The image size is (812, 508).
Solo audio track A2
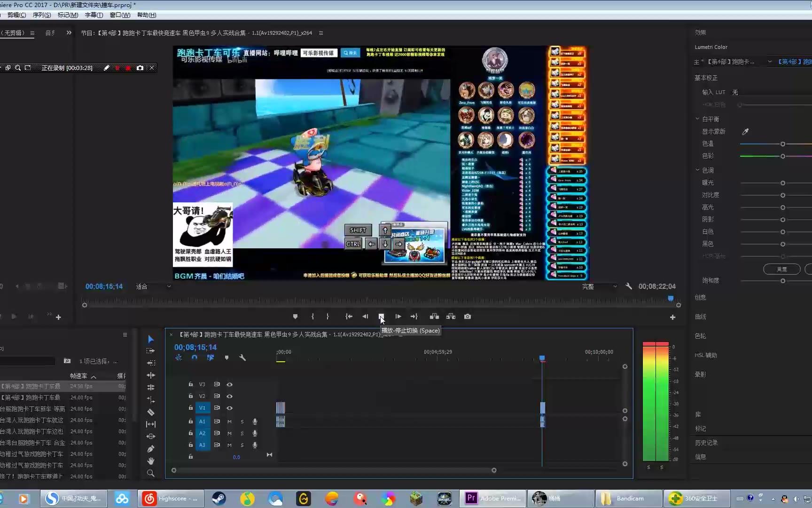tap(242, 433)
